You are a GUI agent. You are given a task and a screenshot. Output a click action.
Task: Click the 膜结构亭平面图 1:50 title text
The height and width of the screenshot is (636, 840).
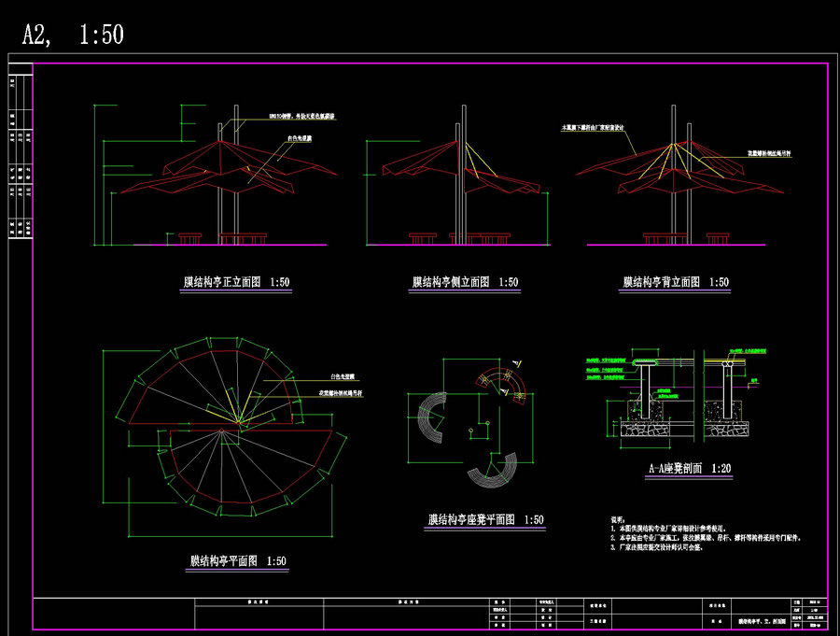(238, 561)
